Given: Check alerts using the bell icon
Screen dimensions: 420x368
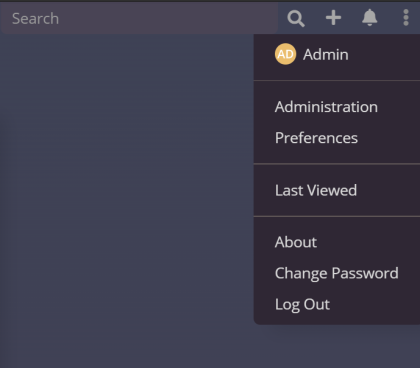Looking at the screenshot, I should pyautogui.click(x=369, y=18).
